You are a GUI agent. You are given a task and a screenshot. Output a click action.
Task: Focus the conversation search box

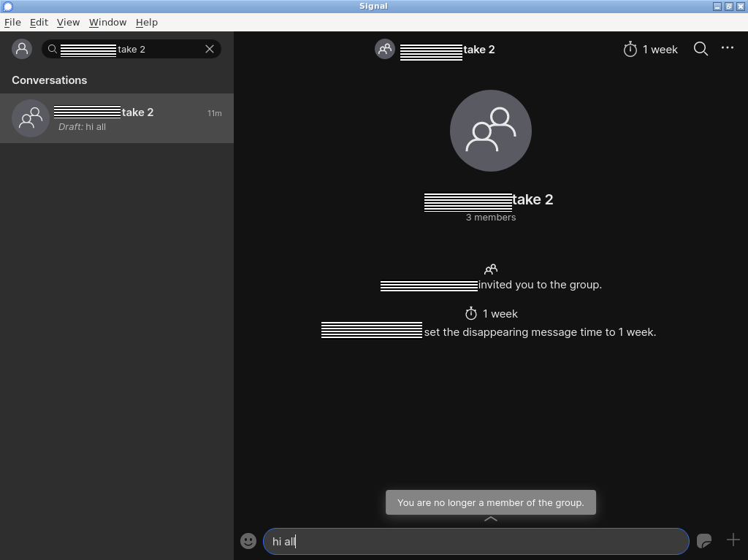(131, 49)
